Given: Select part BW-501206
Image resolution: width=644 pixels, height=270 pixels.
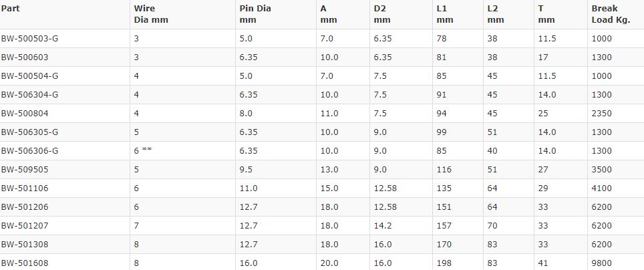Looking at the screenshot, I should pyautogui.click(x=25, y=207).
